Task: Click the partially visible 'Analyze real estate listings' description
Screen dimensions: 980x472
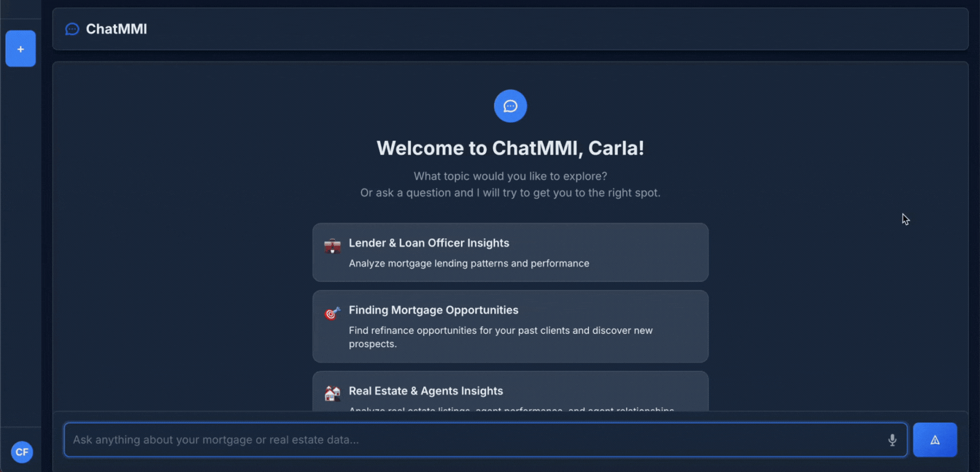Action: pos(511,409)
